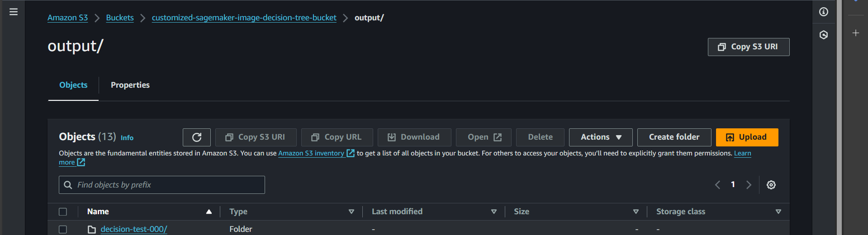This screenshot has height=235, width=868.
Task: Select the Objects tab
Action: [73, 85]
